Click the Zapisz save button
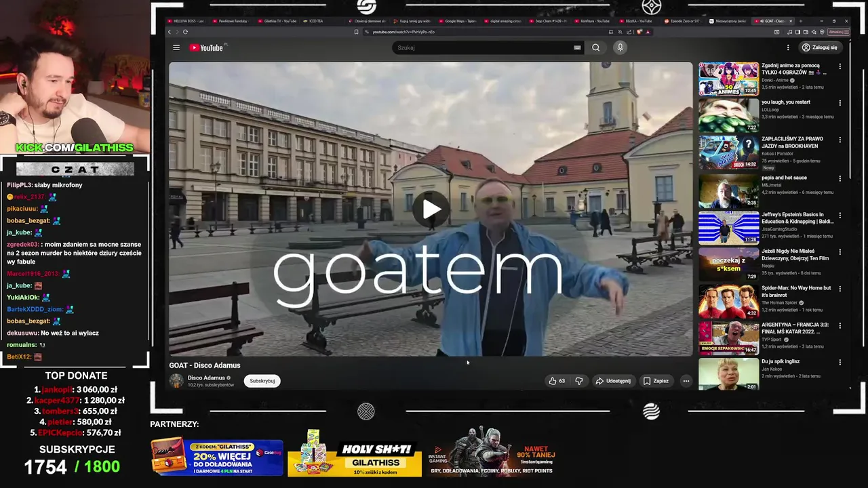Screen dimensions: 868x488 click(x=656, y=381)
